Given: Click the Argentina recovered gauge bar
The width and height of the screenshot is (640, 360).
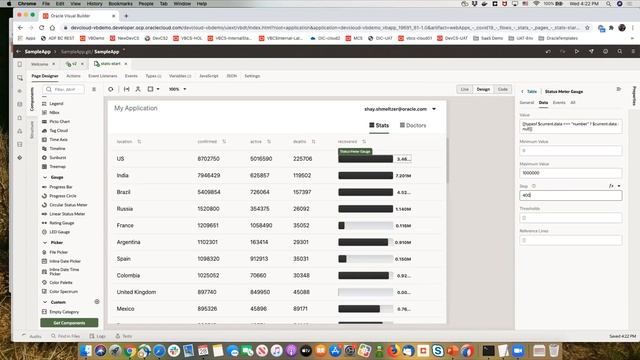Looking at the screenshot, I should pos(365,242).
